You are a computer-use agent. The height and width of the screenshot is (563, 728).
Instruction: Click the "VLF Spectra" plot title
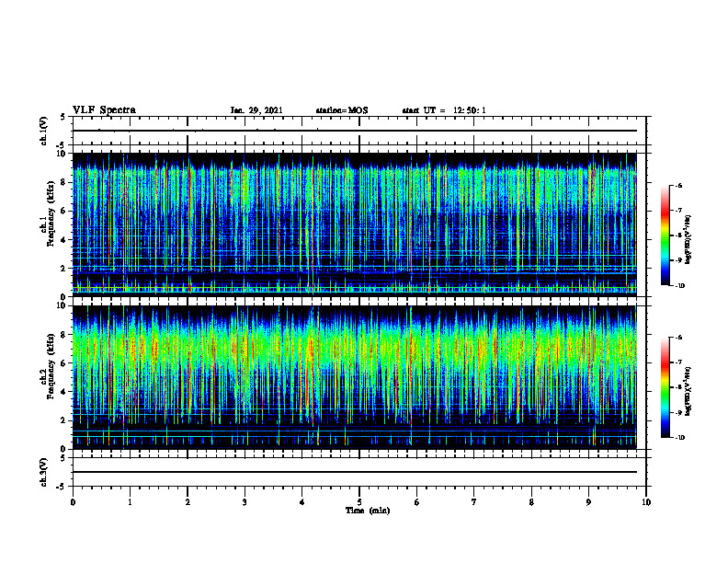(104, 110)
